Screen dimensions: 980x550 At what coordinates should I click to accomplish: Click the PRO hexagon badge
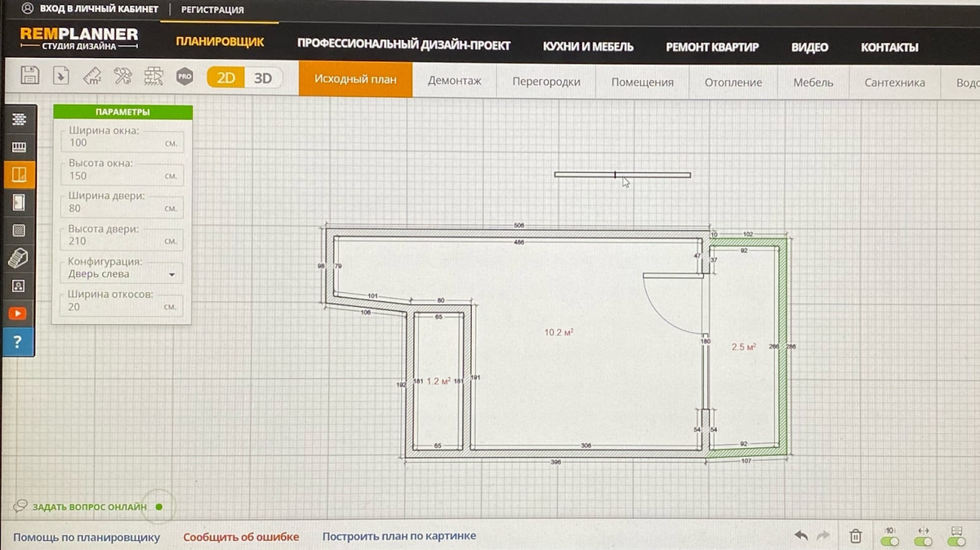185,78
